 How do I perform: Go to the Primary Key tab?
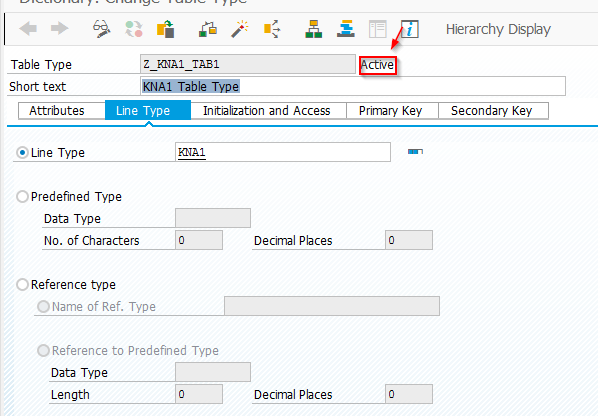391,111
